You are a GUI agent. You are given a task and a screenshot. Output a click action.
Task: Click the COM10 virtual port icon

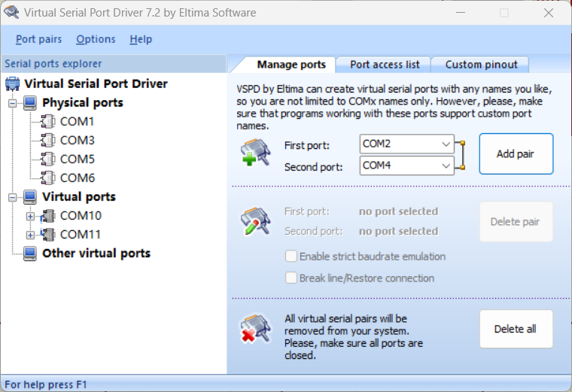click(47, 216)
